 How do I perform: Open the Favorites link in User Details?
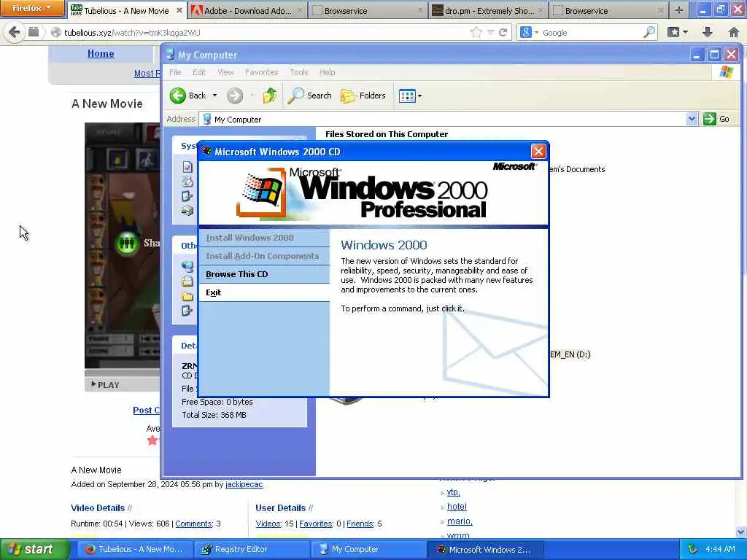pos(315,524)
